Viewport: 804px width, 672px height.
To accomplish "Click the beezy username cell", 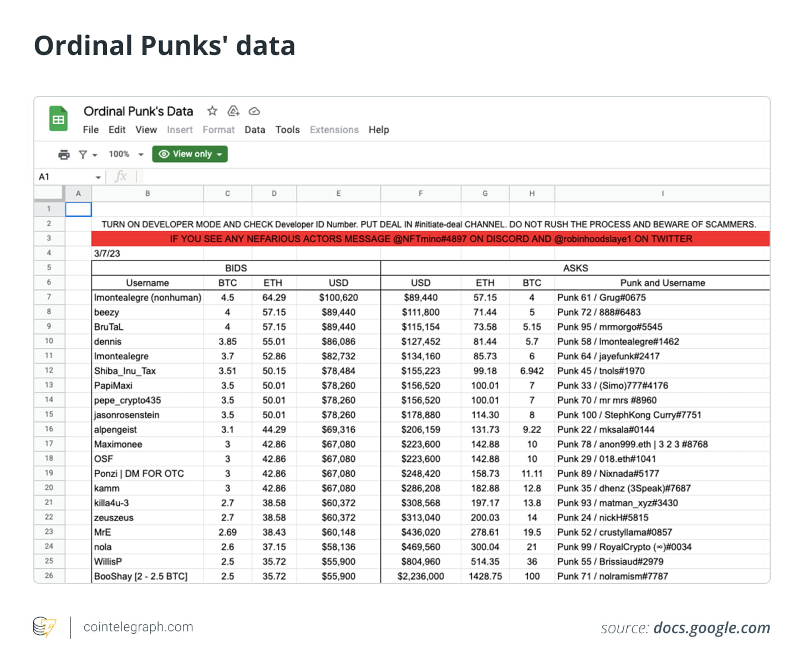I will tap(147, 312).
